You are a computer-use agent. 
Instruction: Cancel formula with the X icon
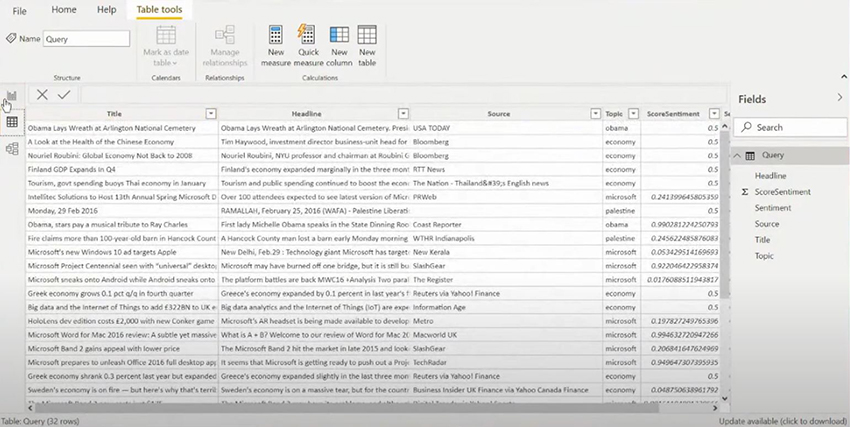42,95
